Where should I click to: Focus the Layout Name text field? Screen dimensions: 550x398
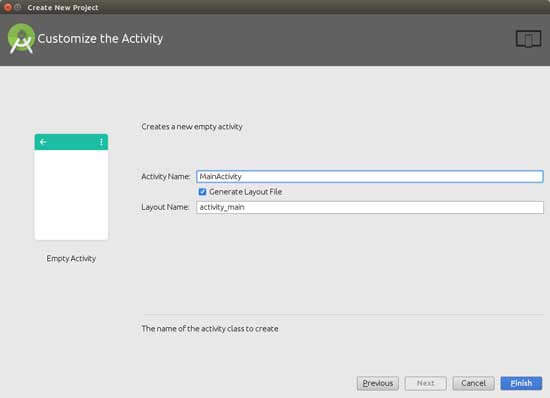[370, 207]
